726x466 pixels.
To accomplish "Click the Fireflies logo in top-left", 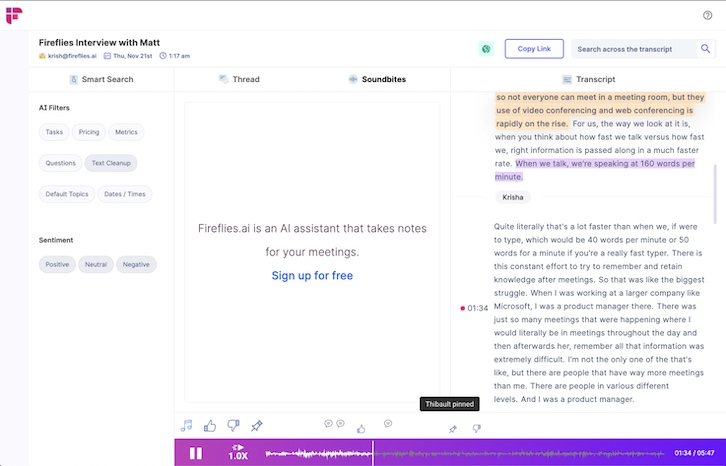I will pyautogui.click(x=14, y=15).
